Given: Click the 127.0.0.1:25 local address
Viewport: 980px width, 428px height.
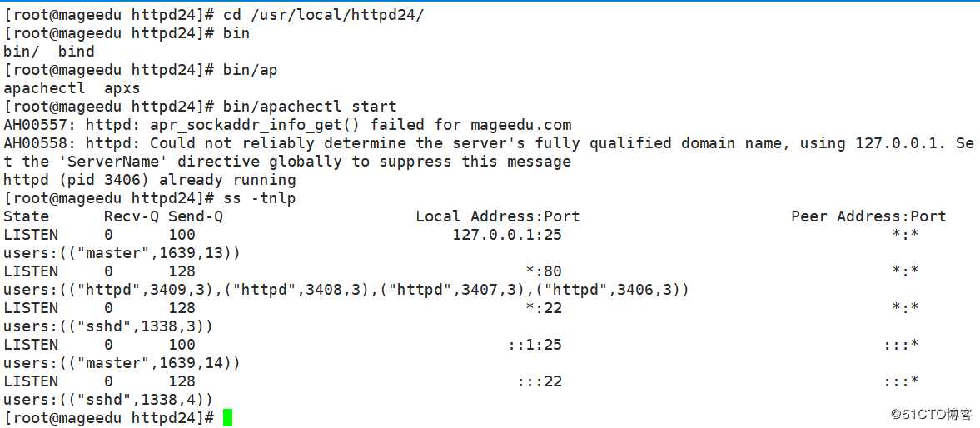Looking at the screenshot, I should tap(506, 235).
